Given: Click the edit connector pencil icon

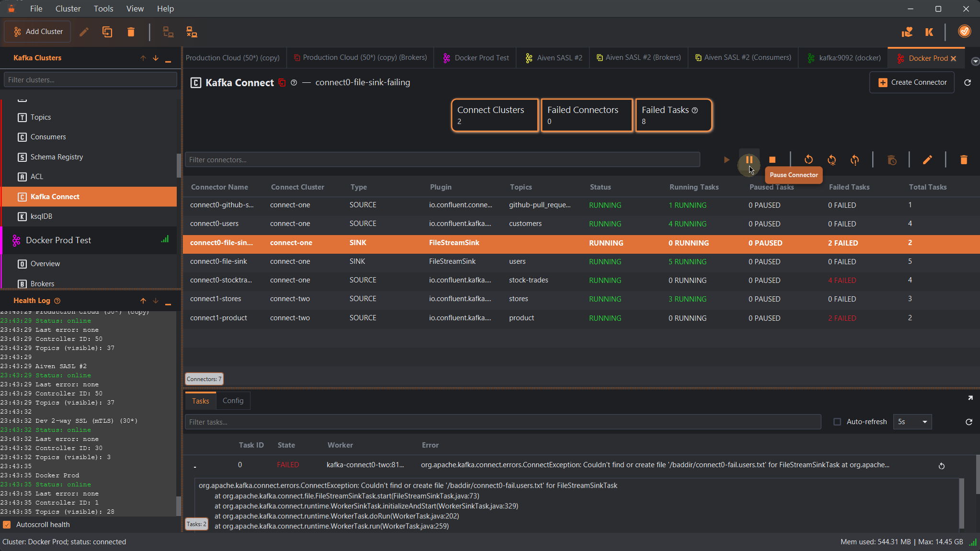Looking at the screenshot, I should coord(927,160).
